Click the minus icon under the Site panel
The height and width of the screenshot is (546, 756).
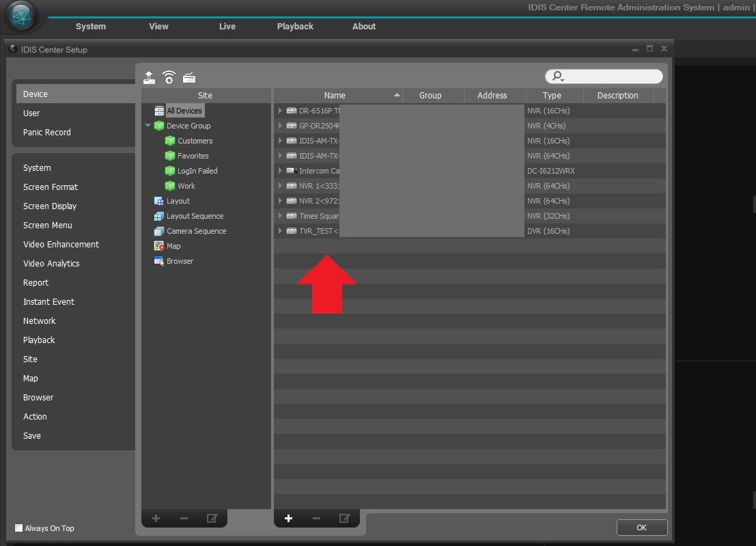coord(184,519)
